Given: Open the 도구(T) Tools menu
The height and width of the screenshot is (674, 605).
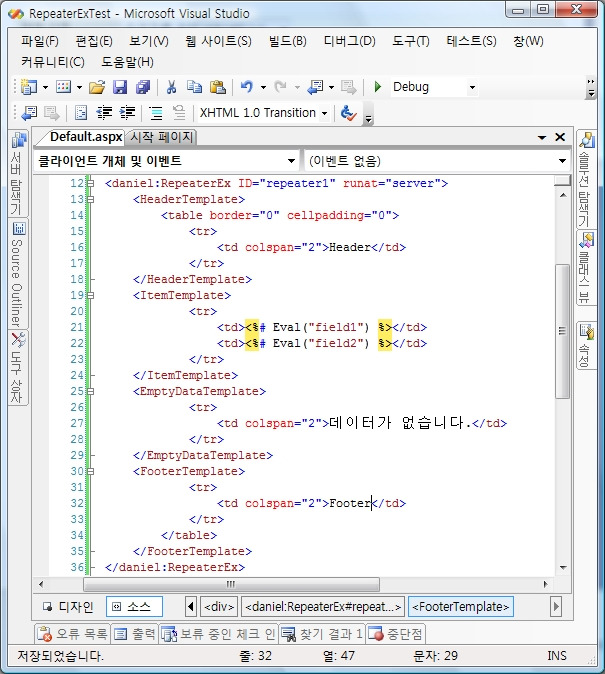Looking at the screenshot, I should tap(411, 41).
